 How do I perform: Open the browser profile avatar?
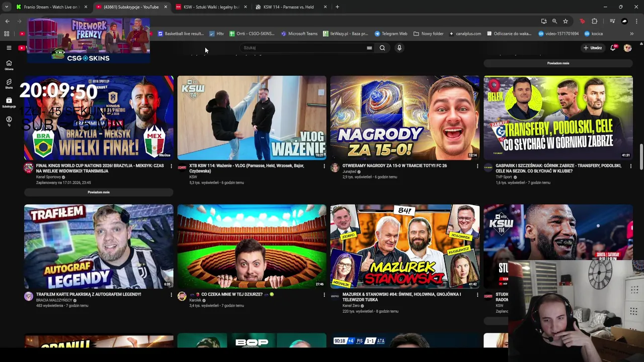(624, 21)
